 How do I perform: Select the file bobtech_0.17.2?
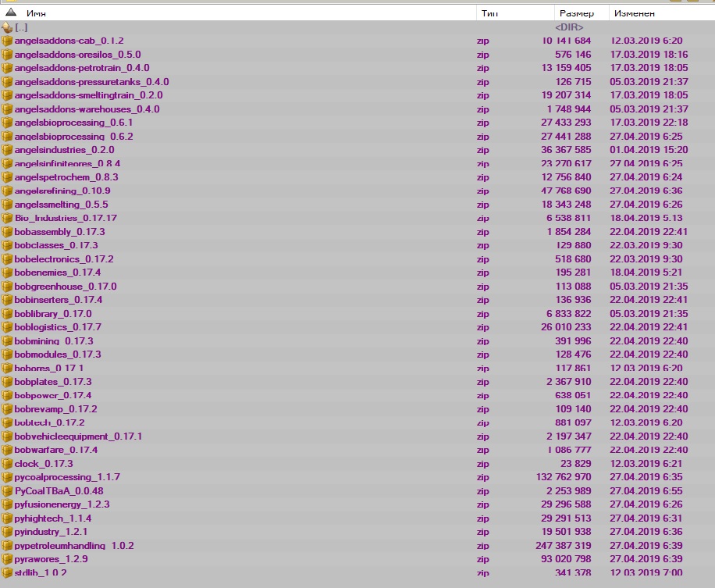tap(50, 423)
